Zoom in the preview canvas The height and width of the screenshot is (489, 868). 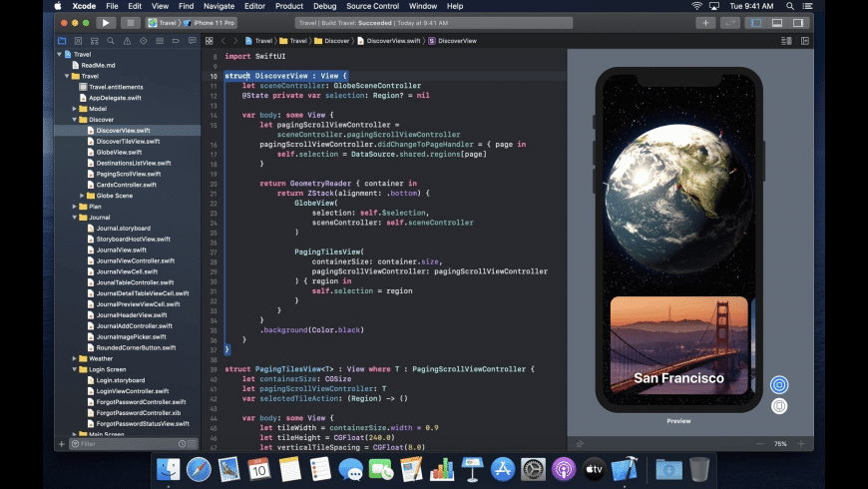click(803, 444)
